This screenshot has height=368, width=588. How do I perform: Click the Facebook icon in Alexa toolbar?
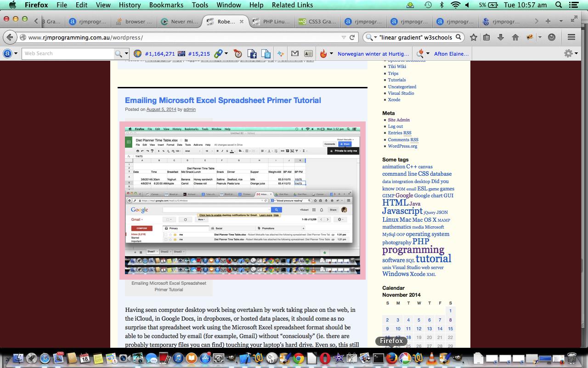252,54
